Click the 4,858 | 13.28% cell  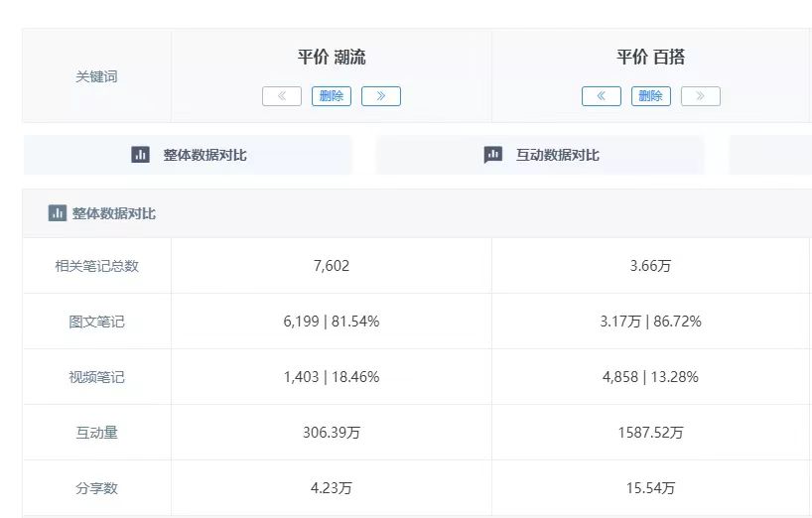(650, 377)
